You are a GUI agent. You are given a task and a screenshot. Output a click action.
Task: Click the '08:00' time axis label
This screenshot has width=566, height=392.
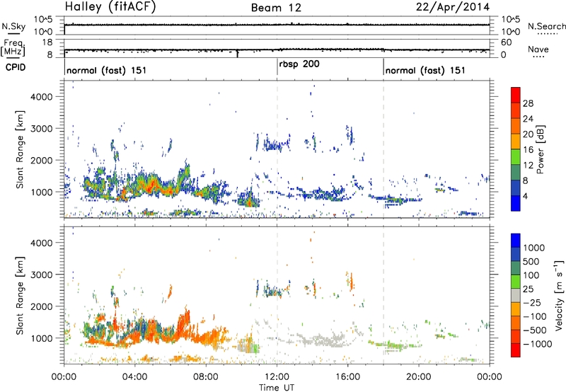206,377
